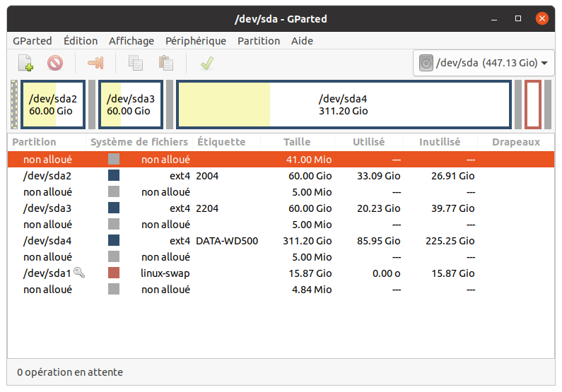The height and width of the screenshot is (392, 562).
Task: Open the Affichage menu
Action: tap(131, 41)
